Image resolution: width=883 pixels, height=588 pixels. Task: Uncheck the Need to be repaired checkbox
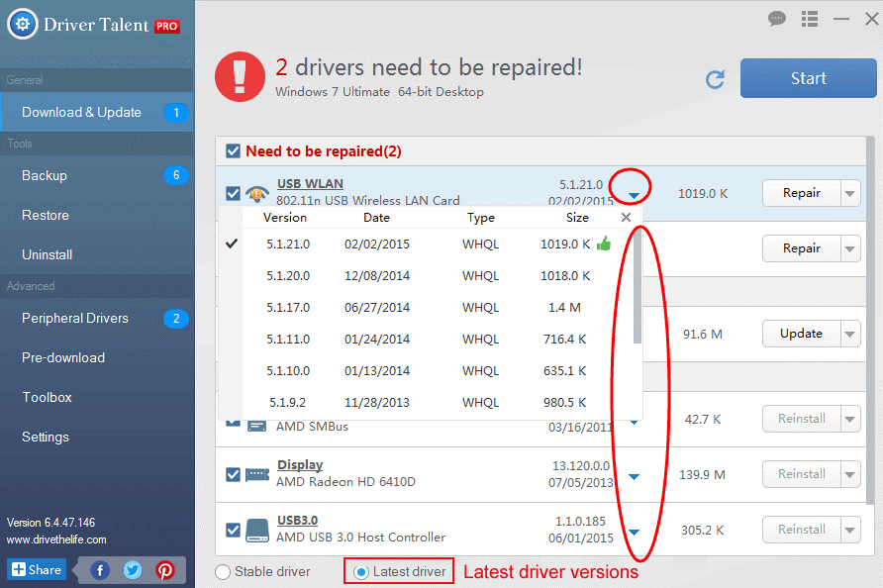point(233,151)
